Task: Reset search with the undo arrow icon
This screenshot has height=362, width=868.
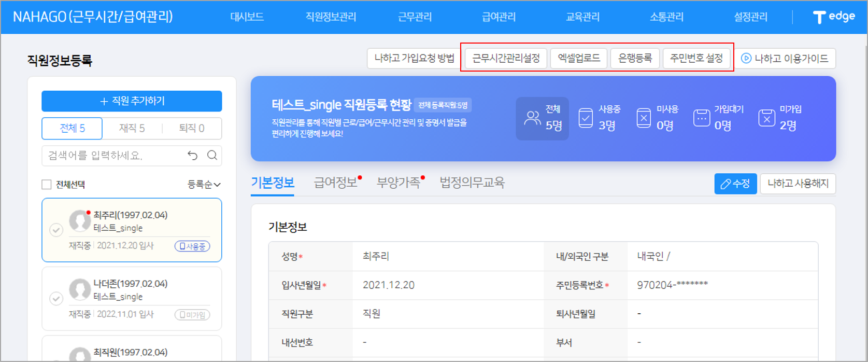Action: click(x=192, y=155)
